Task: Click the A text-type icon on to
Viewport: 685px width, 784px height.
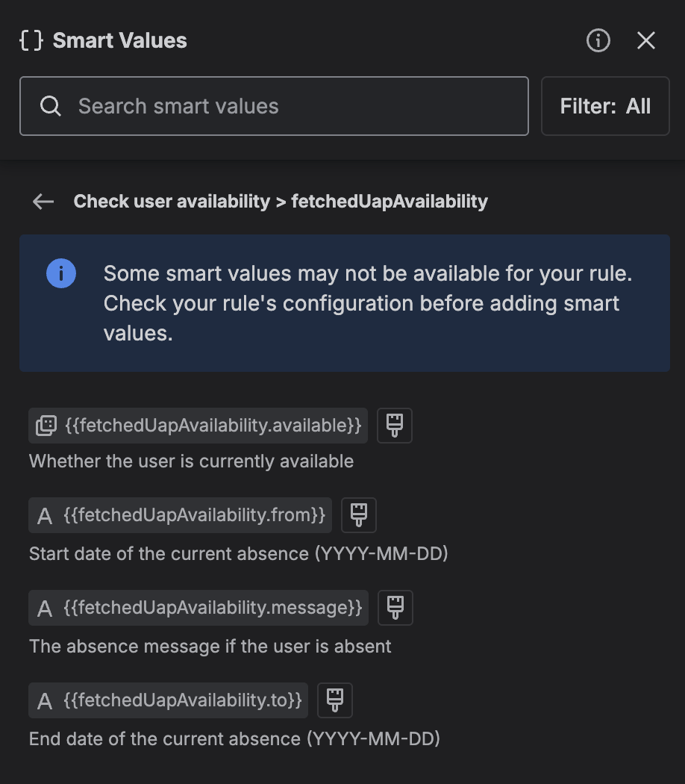Action: click(44, 700)
